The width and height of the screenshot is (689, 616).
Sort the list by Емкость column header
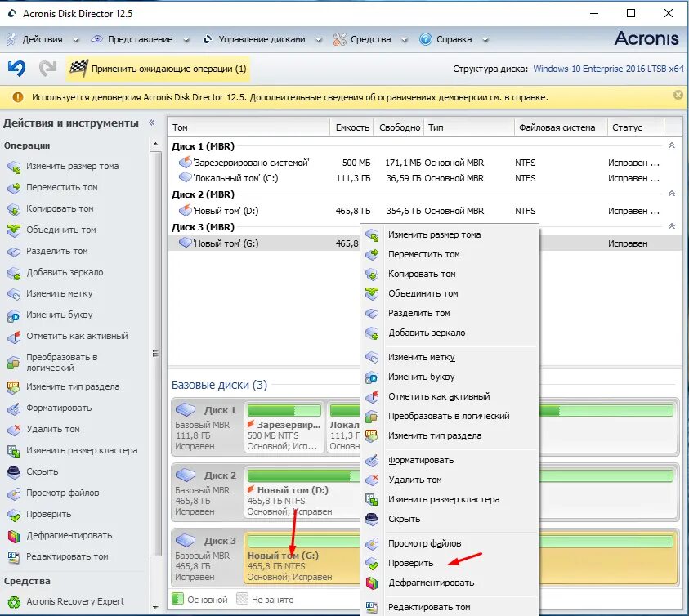pos(351,127)
